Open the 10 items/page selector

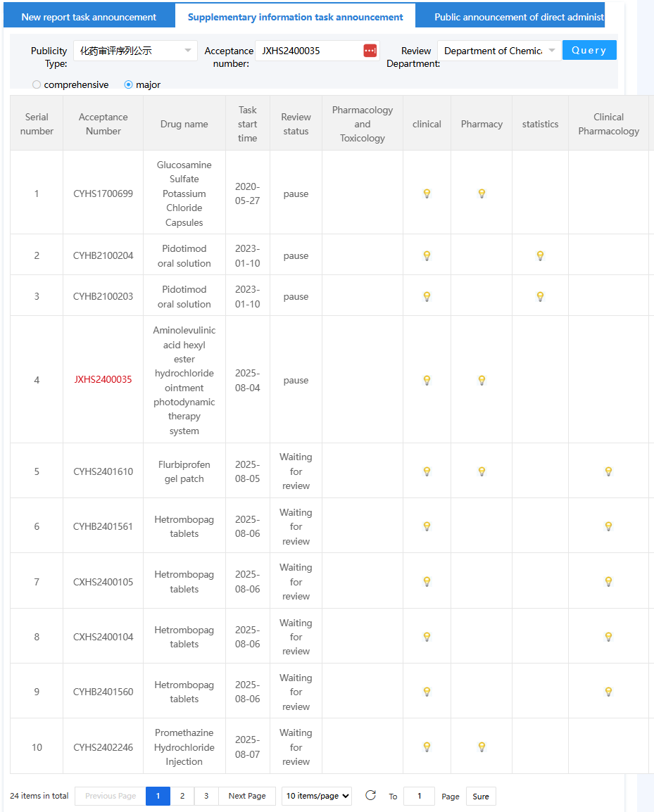pos(316,796)
